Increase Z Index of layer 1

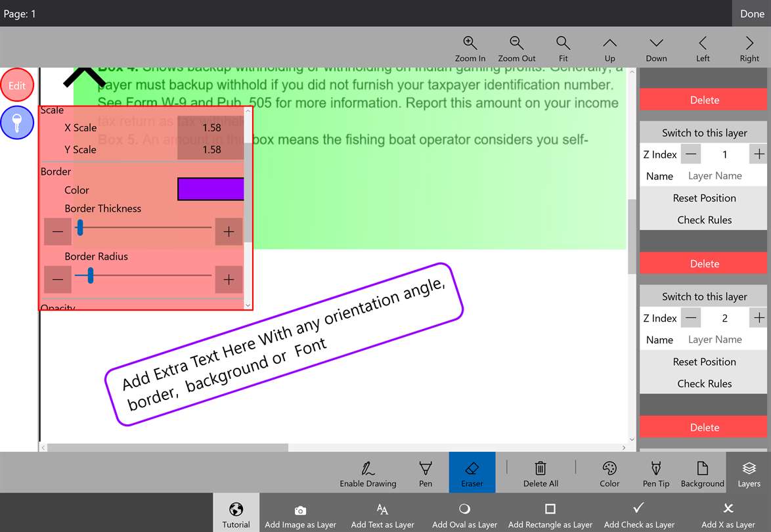[759, 154]
